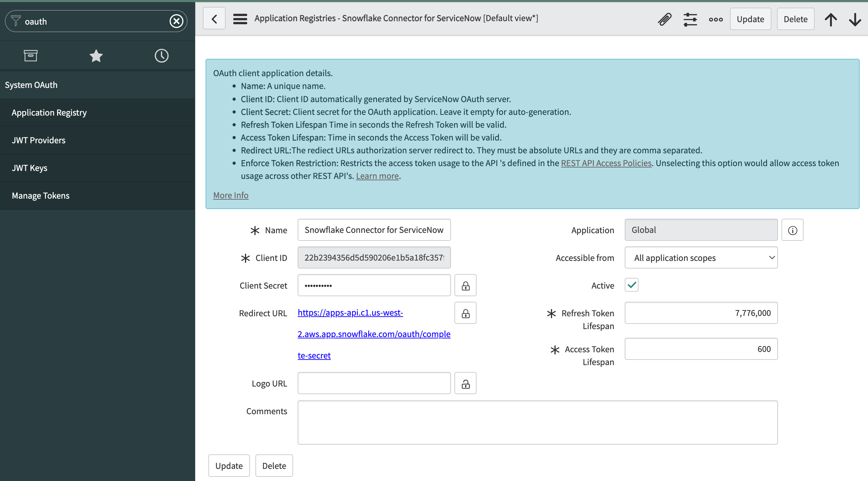
Task: Click the Delete button
Action: (796, 19)
